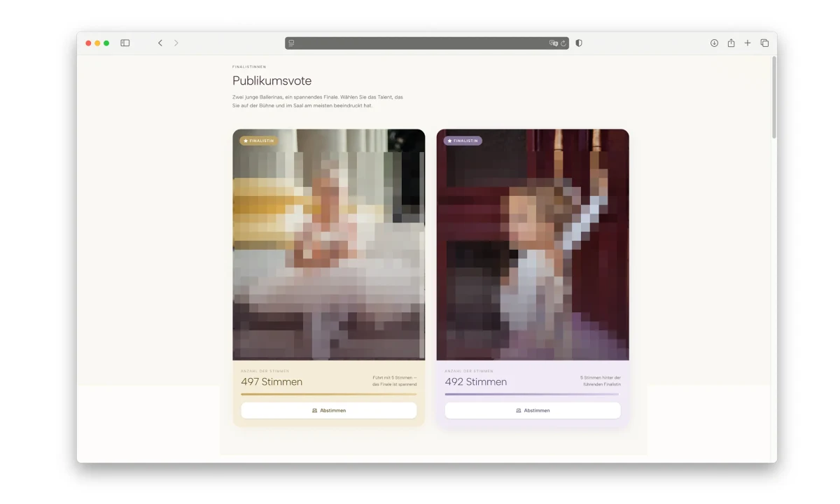Add a new tab with plus icon

coord(748,43)
